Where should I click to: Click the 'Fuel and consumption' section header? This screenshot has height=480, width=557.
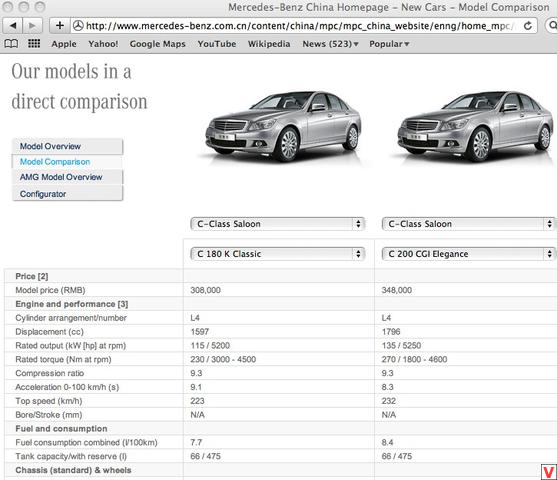click(61, 428)
